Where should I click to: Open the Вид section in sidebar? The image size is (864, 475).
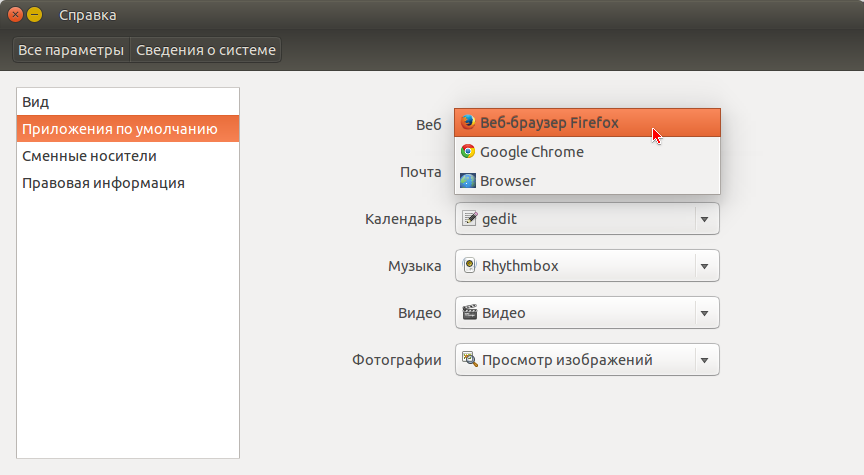[36, 102]
